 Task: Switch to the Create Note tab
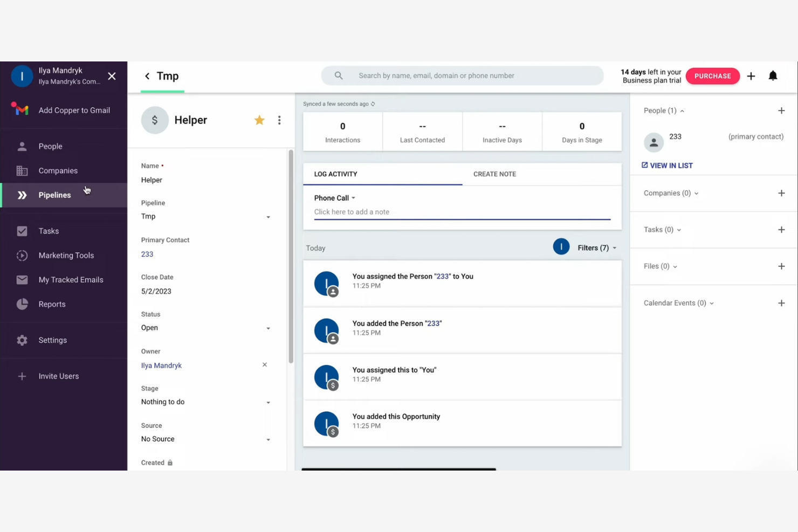[x=542, y=174]
